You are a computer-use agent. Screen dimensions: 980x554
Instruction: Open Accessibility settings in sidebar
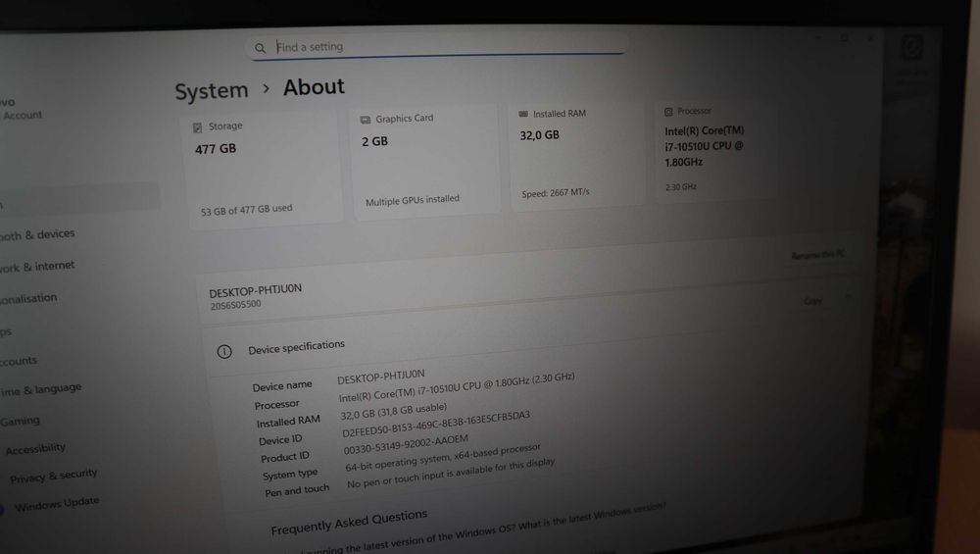(x=35, y=448)
